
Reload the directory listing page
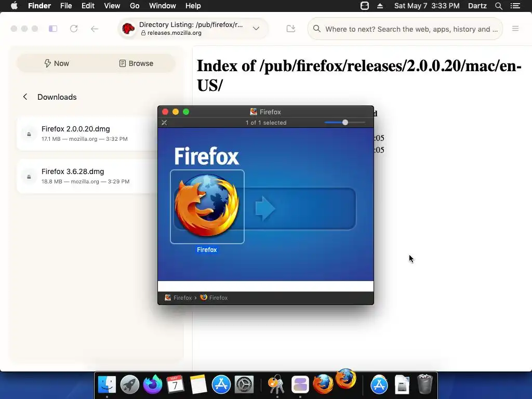click(x=74, y=29)
